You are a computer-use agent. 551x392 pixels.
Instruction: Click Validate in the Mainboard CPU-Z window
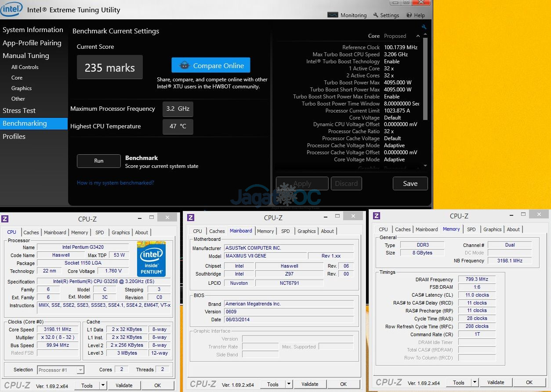[x=310, y=384]
